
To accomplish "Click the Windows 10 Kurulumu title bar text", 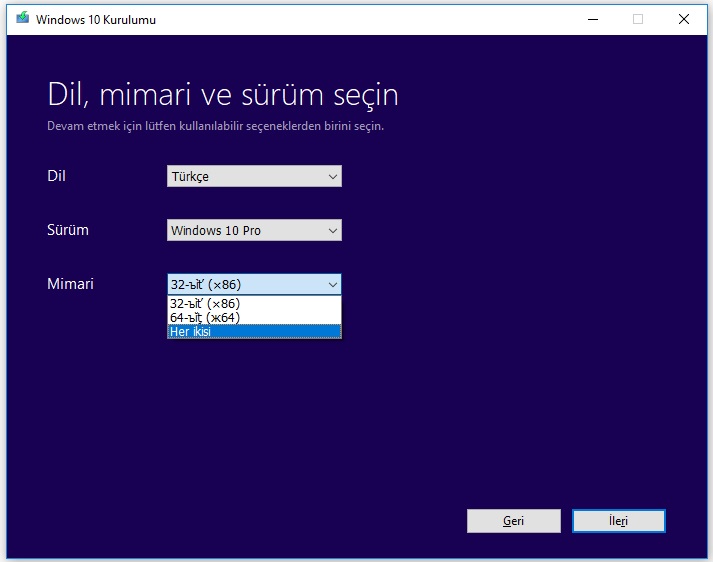I will point(96,19).
